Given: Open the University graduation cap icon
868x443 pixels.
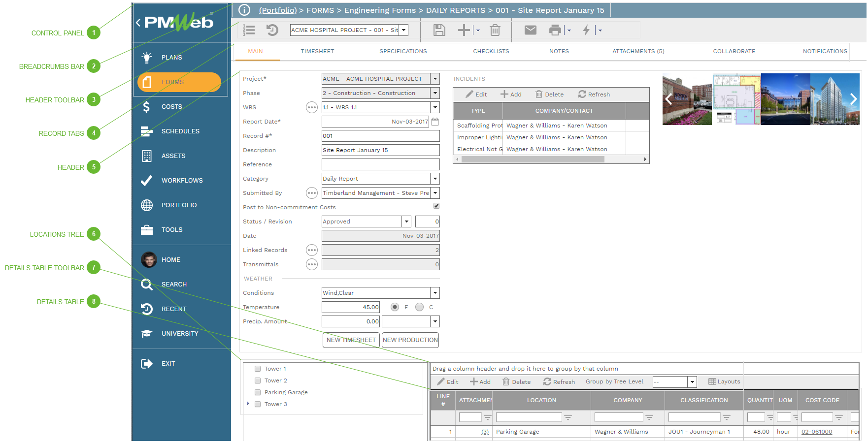Looking at the screenshot, I should tap(147, 334).
